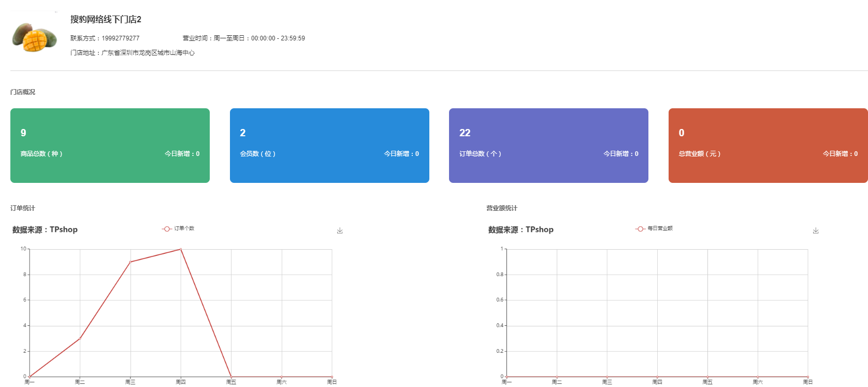Click the contact number 19992779277

120,38
